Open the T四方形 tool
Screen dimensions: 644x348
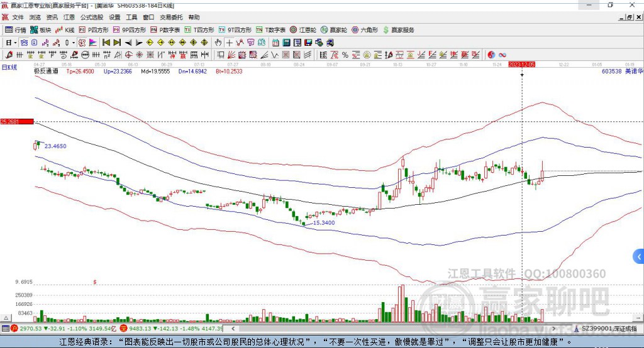click(199, 30)
